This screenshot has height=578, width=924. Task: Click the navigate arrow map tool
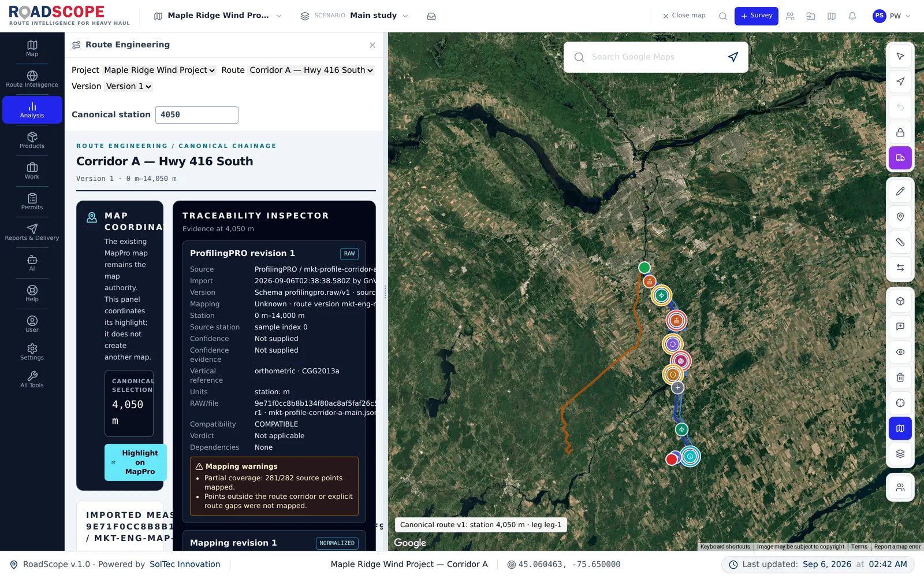[x=900, y=81]
